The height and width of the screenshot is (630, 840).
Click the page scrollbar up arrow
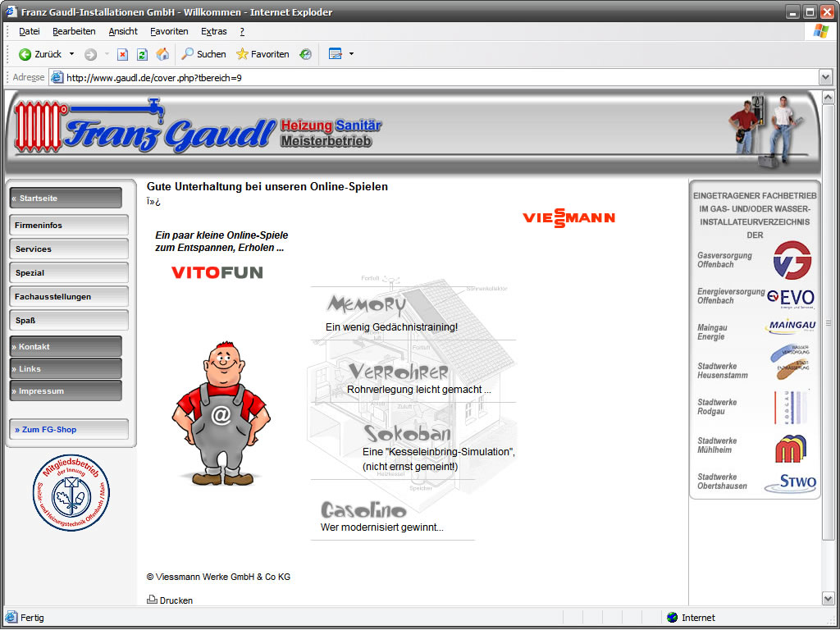click(x=828, y=98)
